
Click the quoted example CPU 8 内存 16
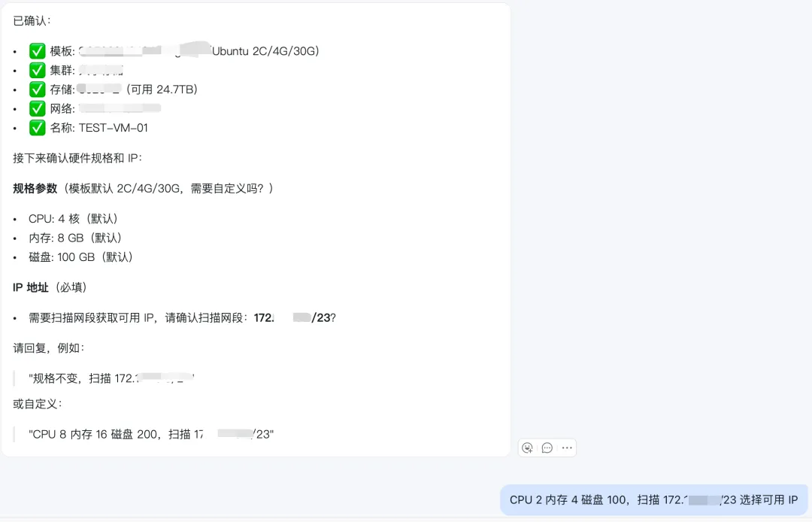click(150, 435)
